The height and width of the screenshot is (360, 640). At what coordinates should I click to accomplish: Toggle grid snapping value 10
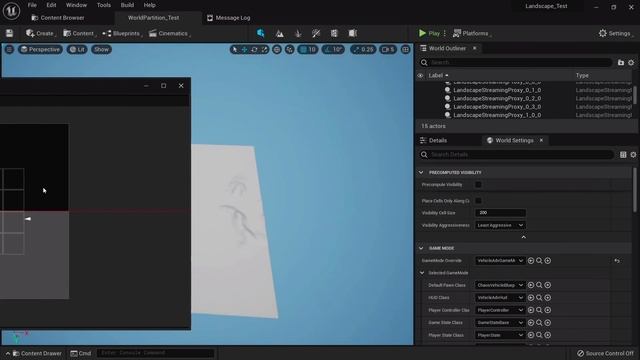pyautogui.click(x=308, y=49)
